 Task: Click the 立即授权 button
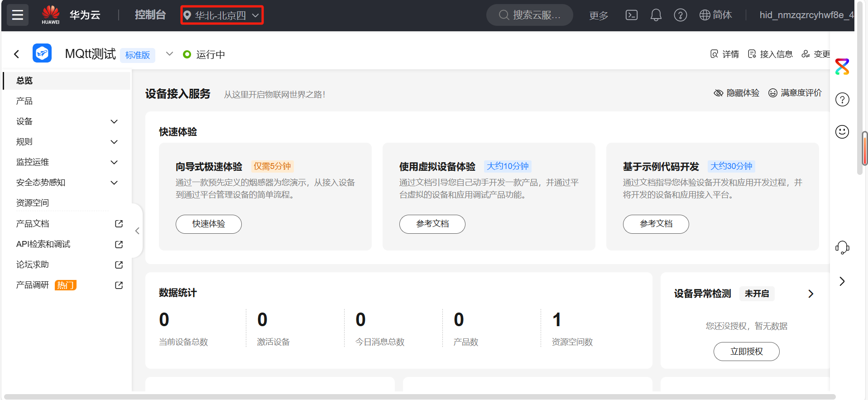click(x=746, y=352)
